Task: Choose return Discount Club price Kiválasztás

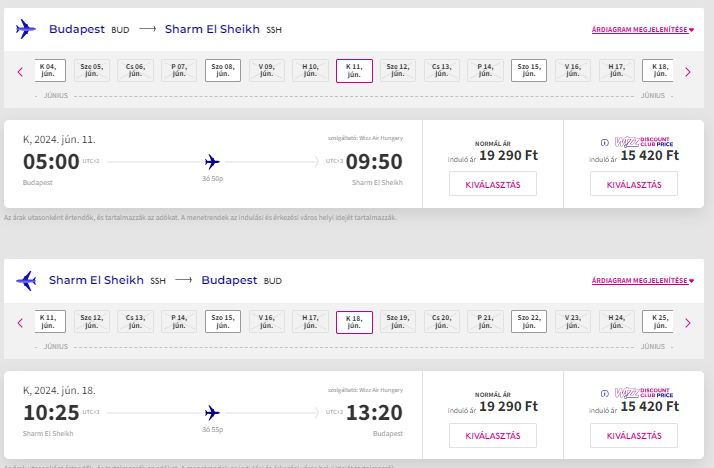Action: (634, 435)
